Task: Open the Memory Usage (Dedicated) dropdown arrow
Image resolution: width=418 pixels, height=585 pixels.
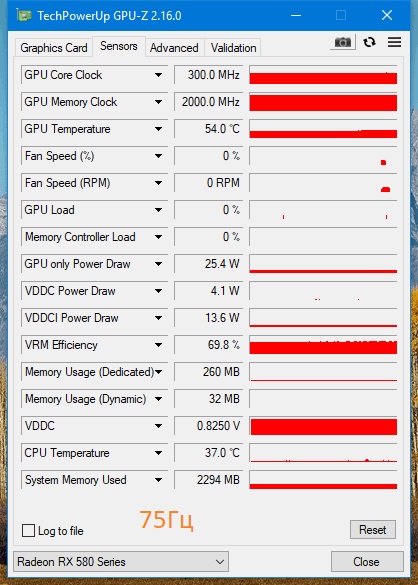Action: click(159, 372)
